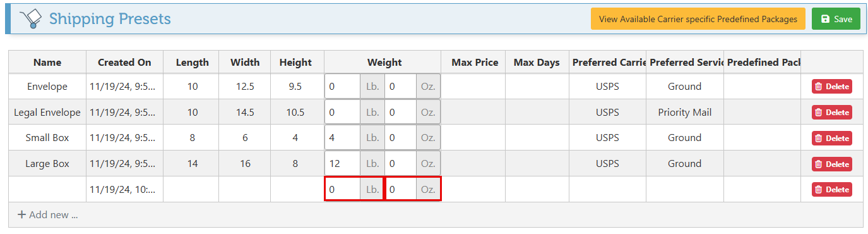Delete the Envelope preset
This screenshot has height=234, width=868.
pos(832,87)
